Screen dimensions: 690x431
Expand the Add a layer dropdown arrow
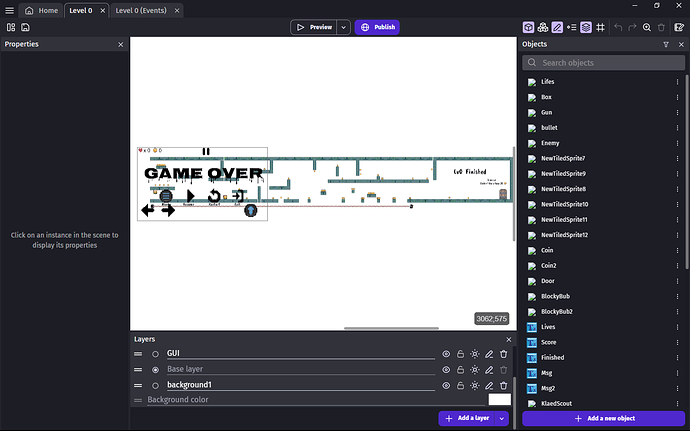tap(502, 418)
